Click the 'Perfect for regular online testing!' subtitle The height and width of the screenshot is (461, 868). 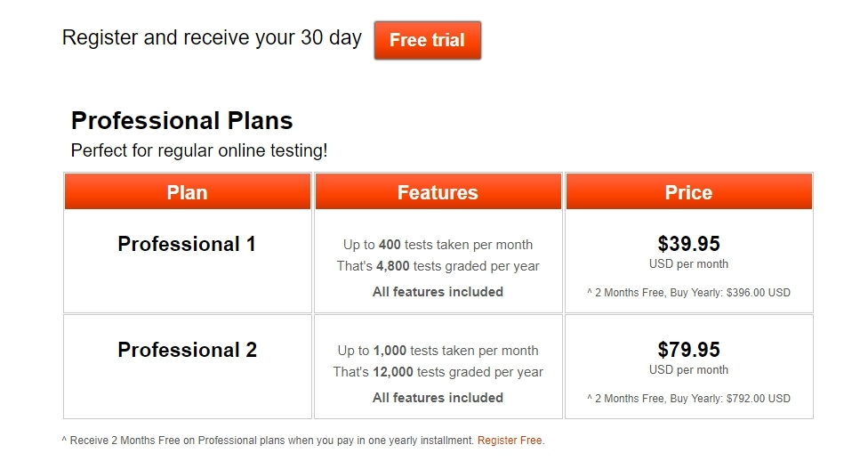199,150
